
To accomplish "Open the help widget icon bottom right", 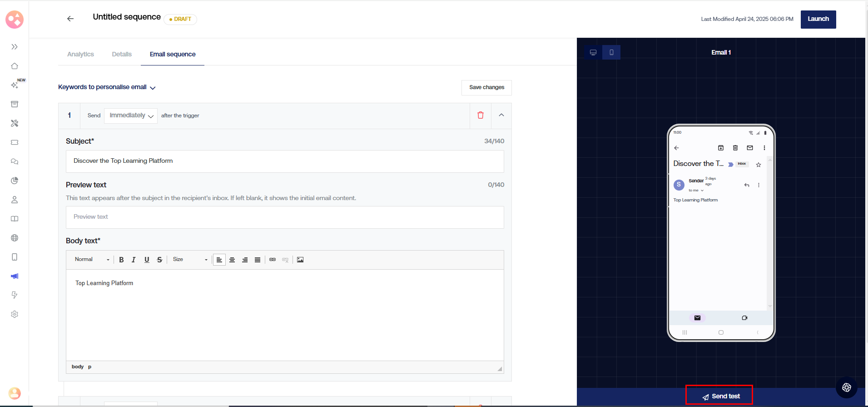I will (x=846, y=387).
